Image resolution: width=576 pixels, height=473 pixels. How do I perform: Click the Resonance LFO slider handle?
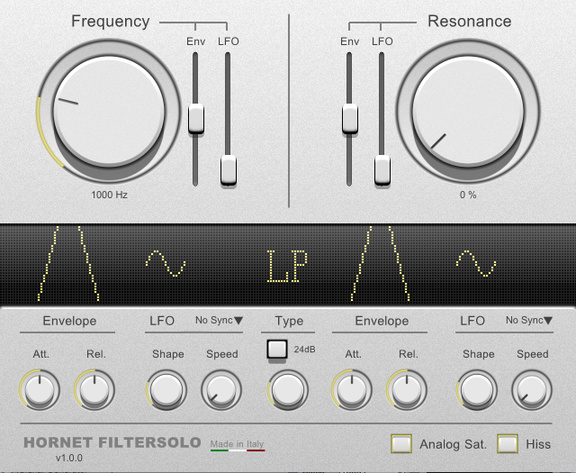click(382, 170)
